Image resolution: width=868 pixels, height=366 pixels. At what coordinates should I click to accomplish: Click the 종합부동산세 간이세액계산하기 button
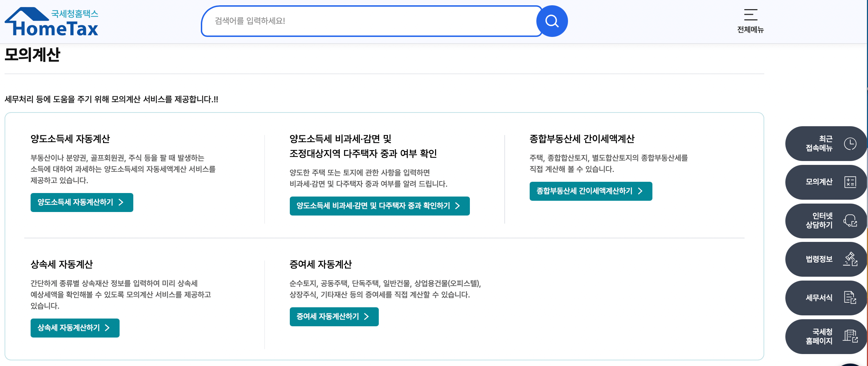coord(591,191)
